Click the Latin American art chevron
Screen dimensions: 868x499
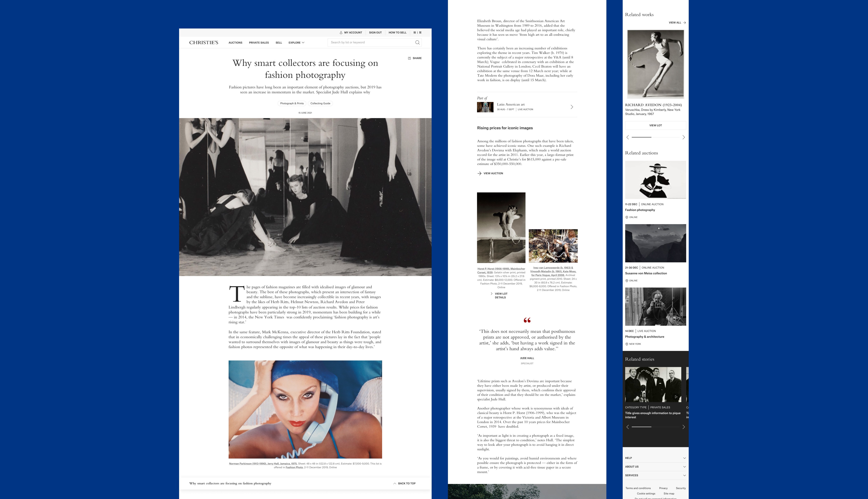572,107
